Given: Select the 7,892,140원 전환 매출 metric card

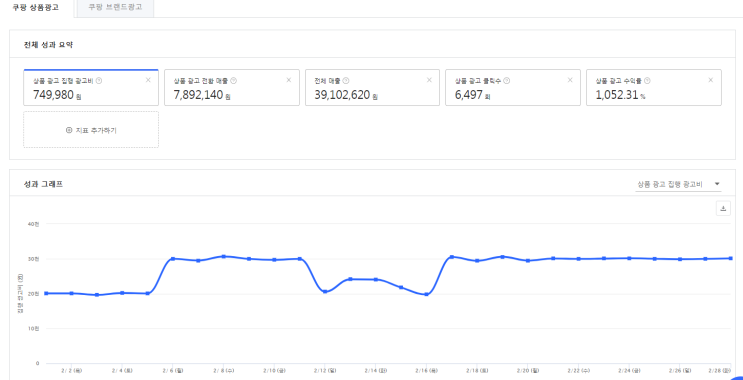Looking at the screenshot, I should (232, 88).
